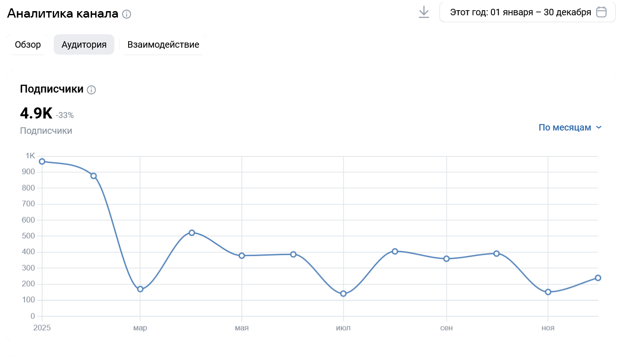Switch to the Обзор tab
The image size is (644, 362).
pyautogui.click(x=28, y=45)
